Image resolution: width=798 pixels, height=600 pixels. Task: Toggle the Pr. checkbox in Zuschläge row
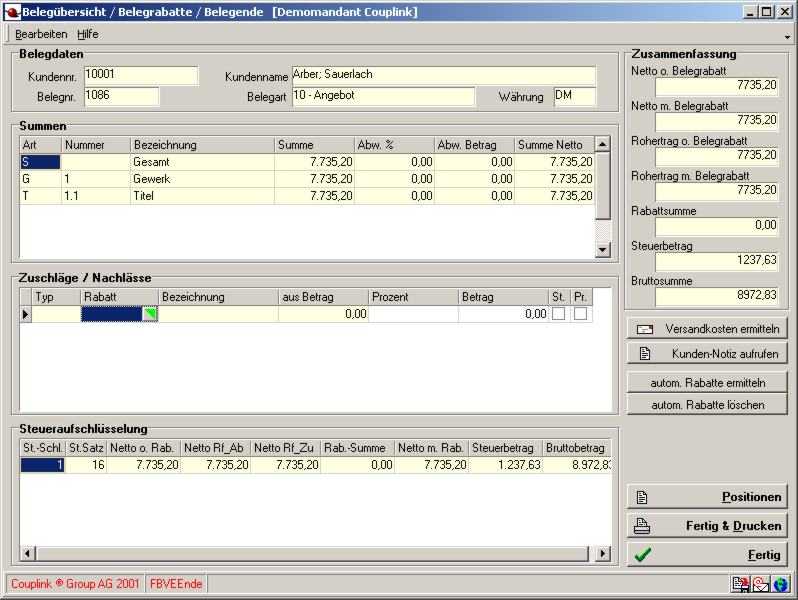click(x=580, y=314)
